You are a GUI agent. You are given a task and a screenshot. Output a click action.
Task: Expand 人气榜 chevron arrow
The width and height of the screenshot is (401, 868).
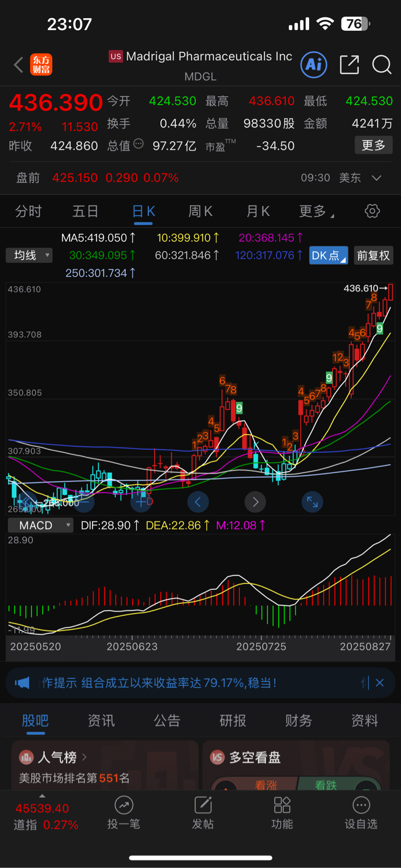(x=85, y=757)
